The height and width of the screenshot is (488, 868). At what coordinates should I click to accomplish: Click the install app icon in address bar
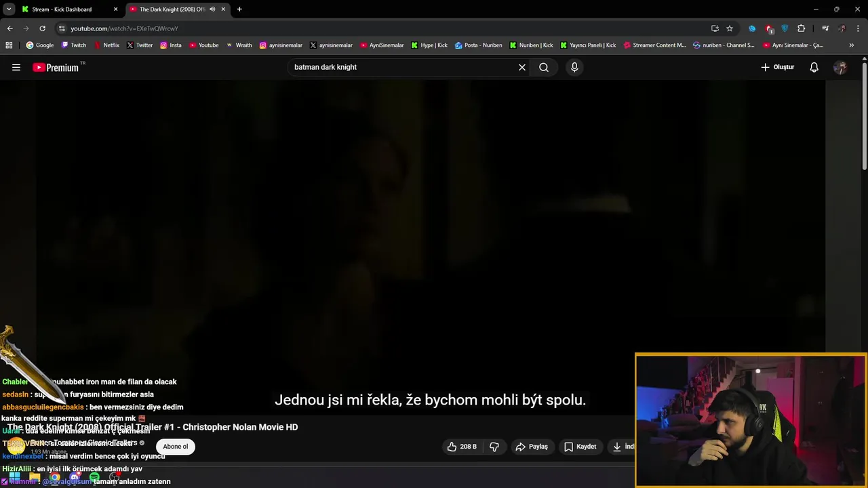click(x=715, y=28)
